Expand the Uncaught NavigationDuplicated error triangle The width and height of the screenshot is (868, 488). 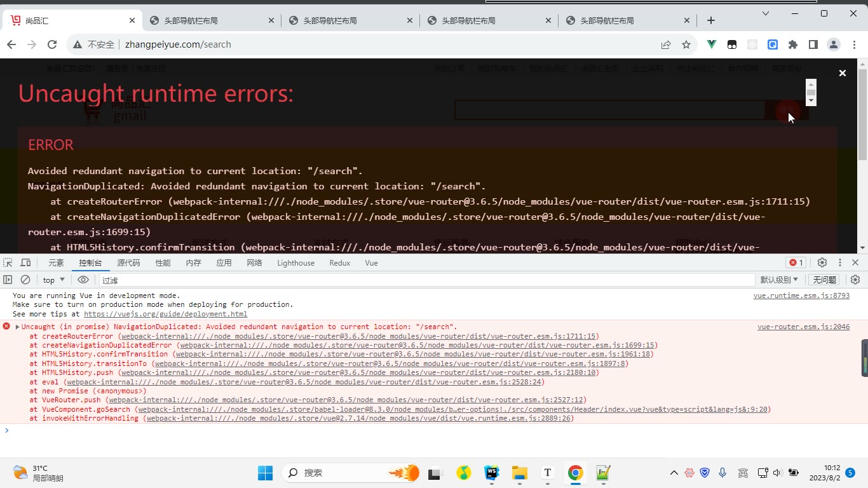(18, 327)
